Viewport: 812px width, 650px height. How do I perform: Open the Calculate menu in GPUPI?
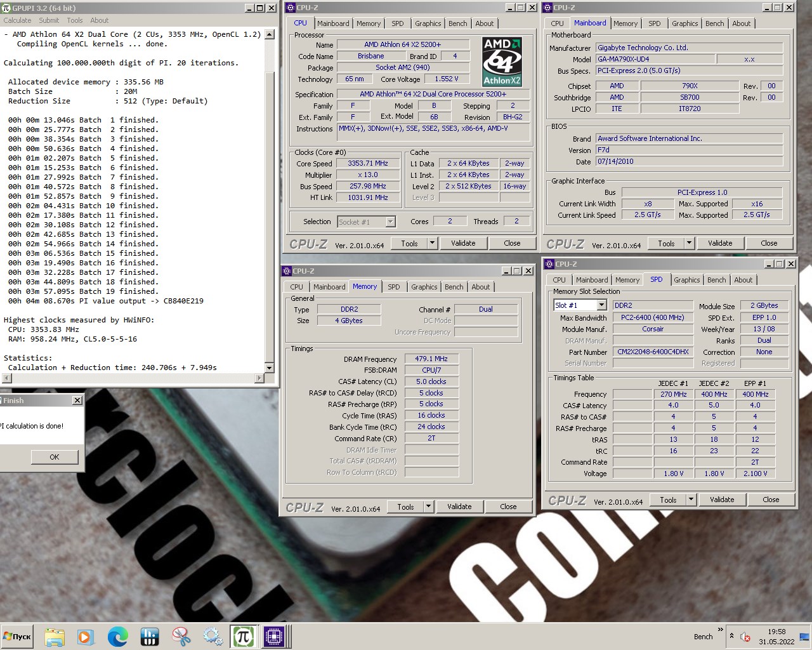17,20
